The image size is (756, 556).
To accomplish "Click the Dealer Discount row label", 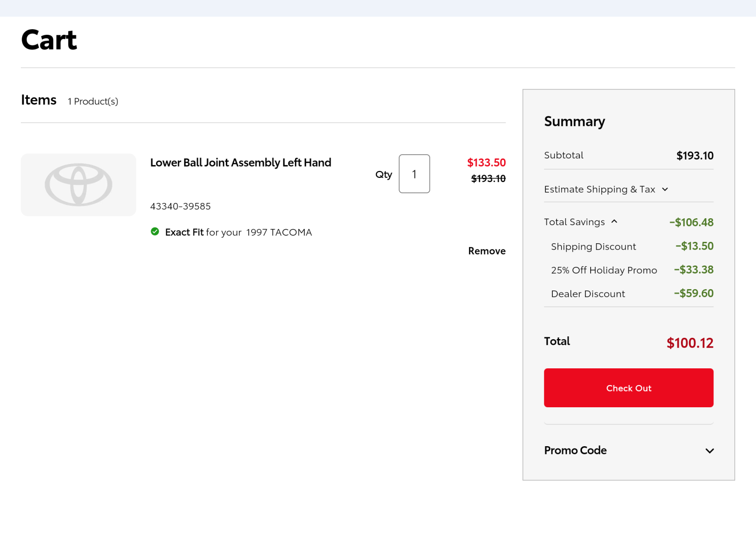I will pyautogui.click(x=588, y=294).
